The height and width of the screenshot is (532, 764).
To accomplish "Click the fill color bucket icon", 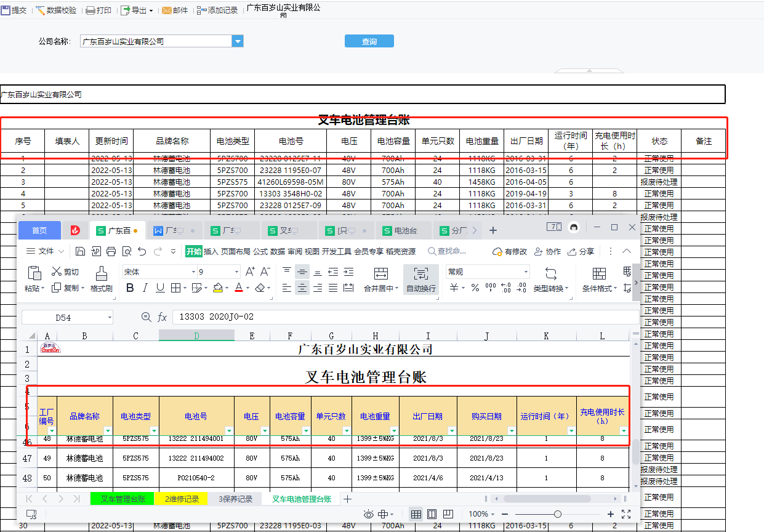I will click(217, 288).
